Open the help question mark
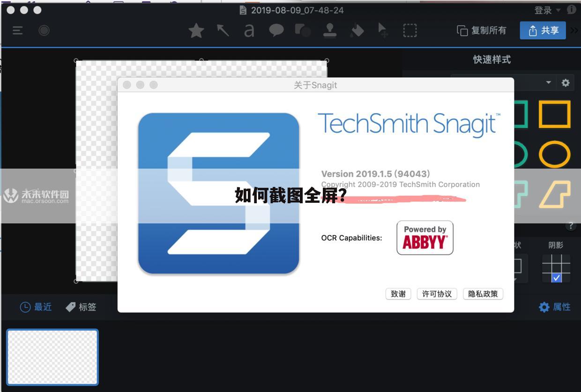The image size is (581, 392). [571, 225]
